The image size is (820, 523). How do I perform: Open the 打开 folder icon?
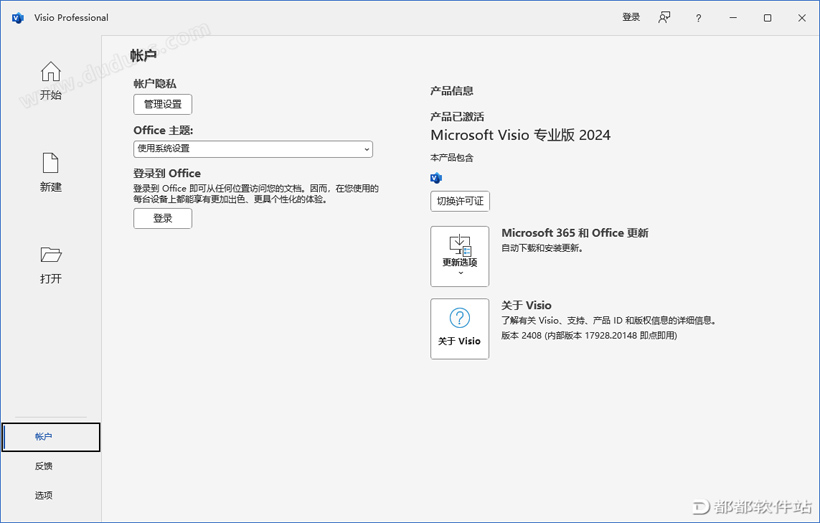51,255
